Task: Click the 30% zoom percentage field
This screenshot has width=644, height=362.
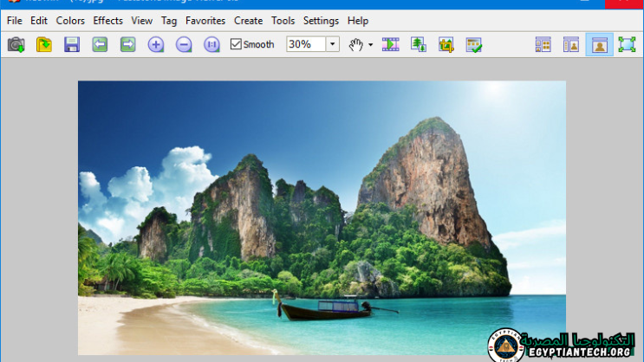Action: pos(304,44)
